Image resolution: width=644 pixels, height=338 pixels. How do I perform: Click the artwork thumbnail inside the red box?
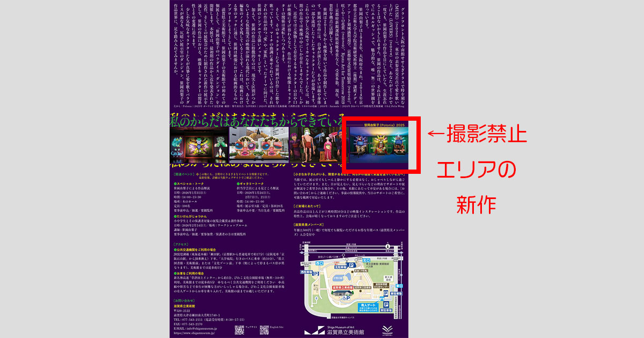[x=378, y=146]
